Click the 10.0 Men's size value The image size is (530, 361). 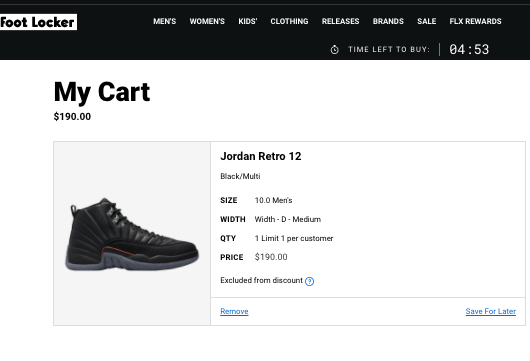(273, 200)
